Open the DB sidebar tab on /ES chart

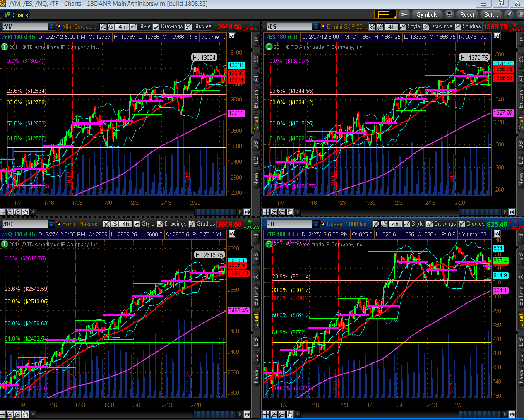point(520,145)
